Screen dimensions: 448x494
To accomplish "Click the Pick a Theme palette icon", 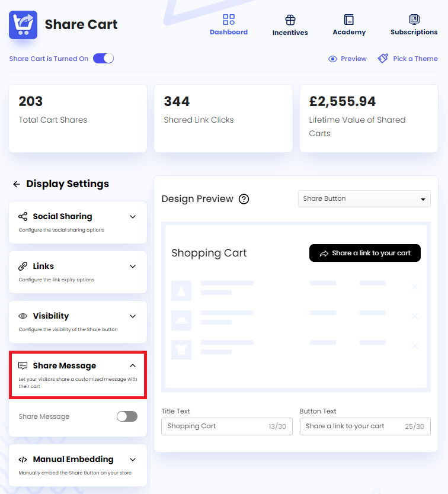I will point(383,59).
